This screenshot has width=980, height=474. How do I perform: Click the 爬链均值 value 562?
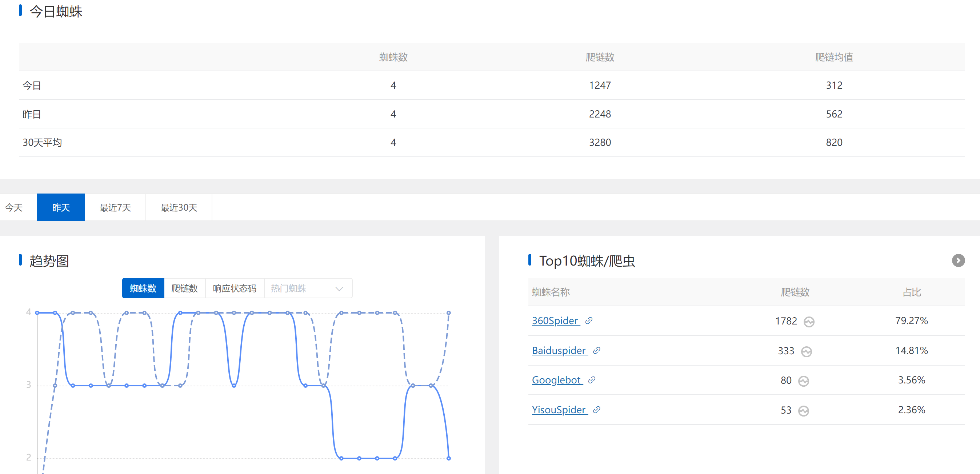pos(834,114)
